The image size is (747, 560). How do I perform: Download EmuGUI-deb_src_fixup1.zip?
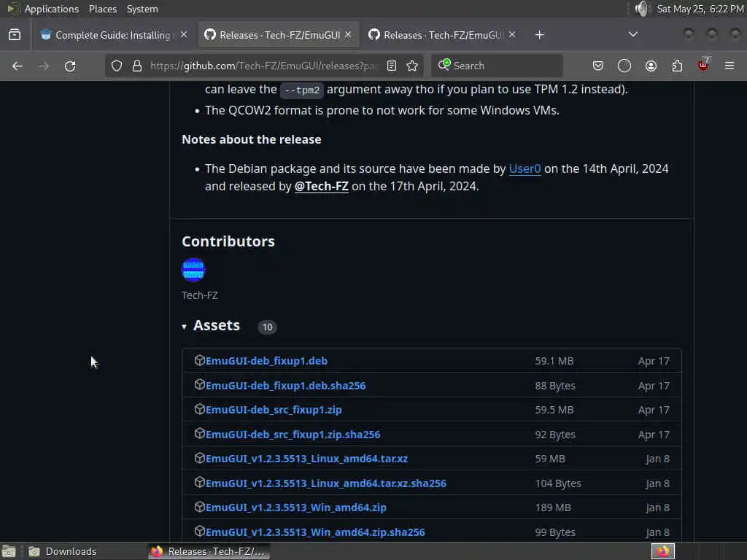click(x=274, y=410)
